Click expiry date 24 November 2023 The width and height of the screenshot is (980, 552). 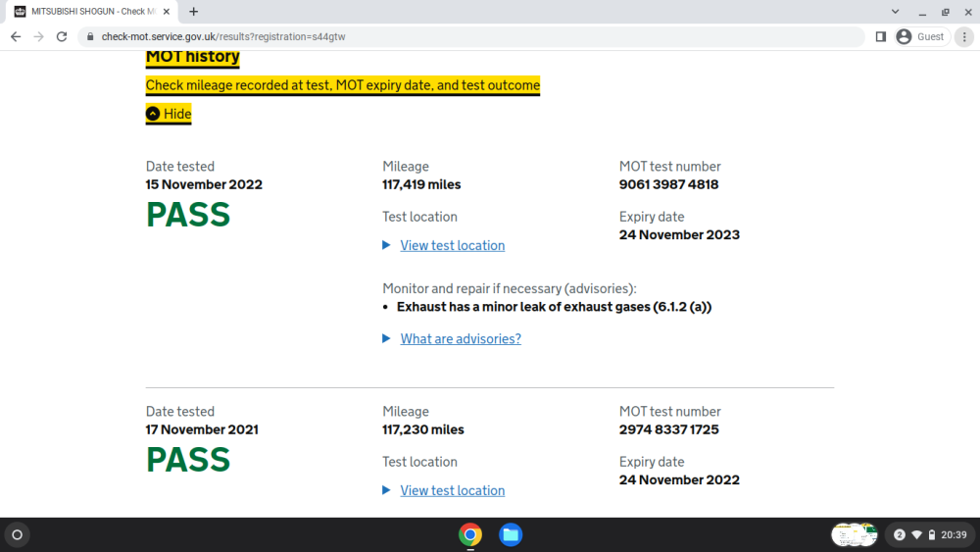click(x=679, y=235)
